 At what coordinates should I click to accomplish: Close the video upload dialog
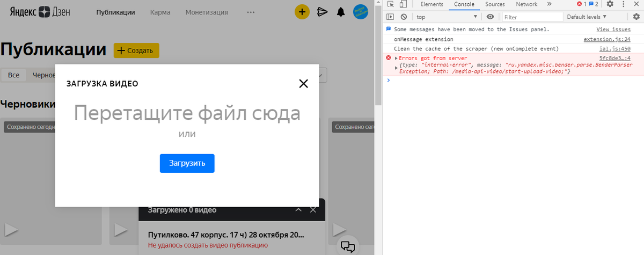(304, 83)
